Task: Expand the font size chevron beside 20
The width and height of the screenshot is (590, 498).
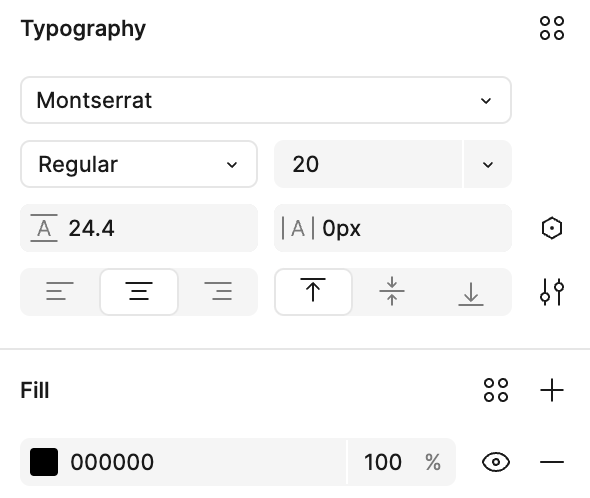Action: 488,164
